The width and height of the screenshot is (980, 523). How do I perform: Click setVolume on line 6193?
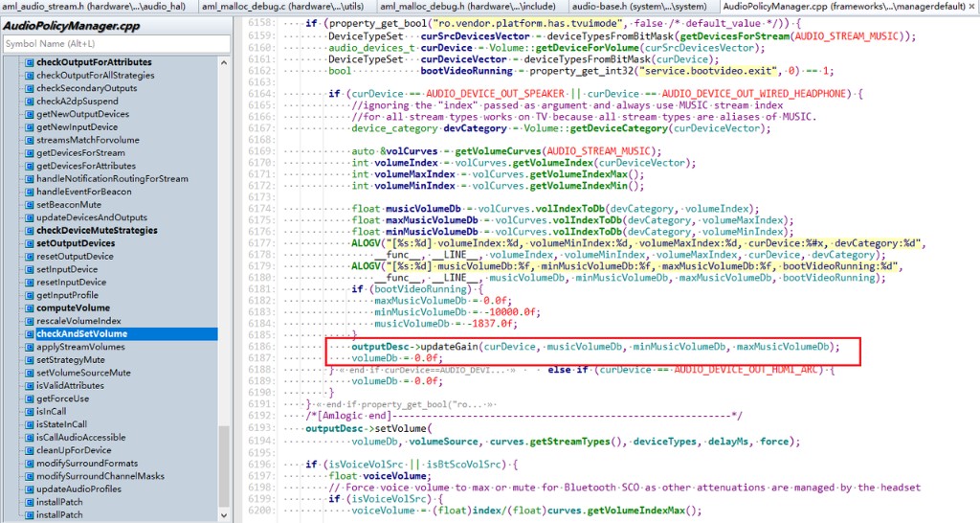click(x=400, y=428)
